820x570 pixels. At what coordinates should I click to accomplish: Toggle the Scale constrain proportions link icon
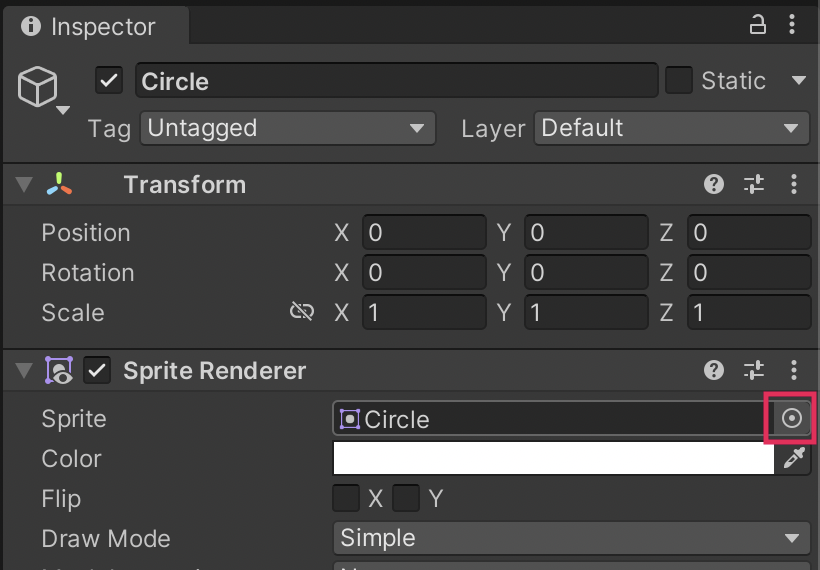(x=301, y=312)
